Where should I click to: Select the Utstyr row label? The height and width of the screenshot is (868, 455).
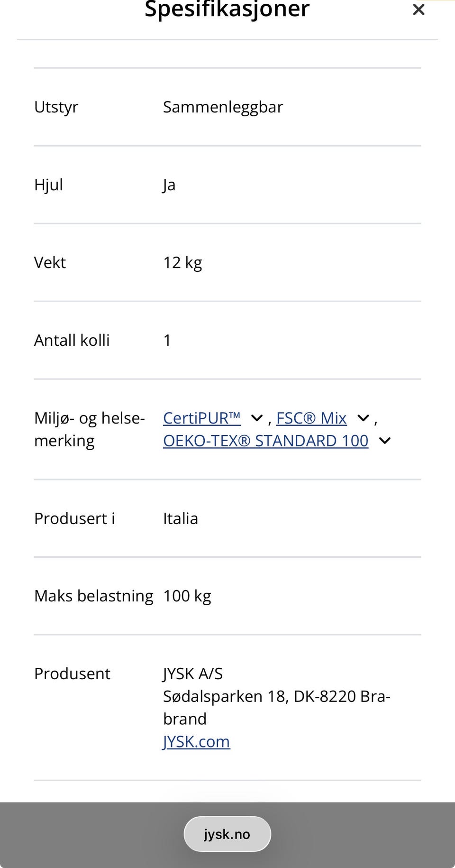coord(56,107)
